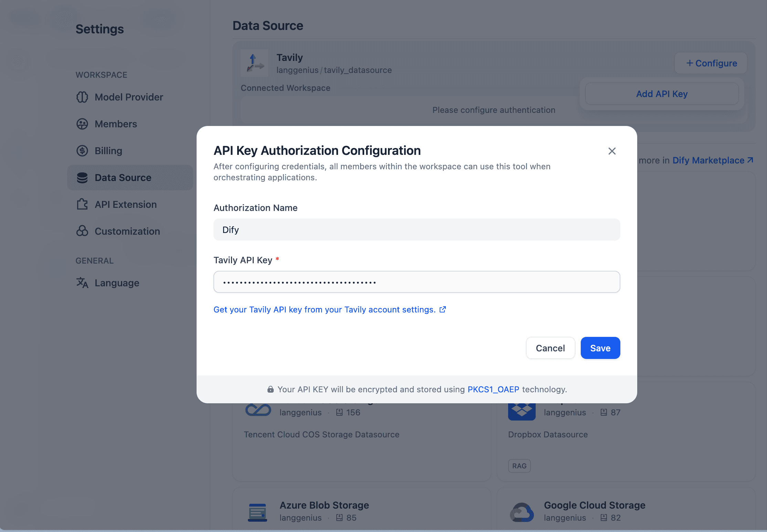This screenshot has height=532, width=767.
Task: Save the API key configuration
Action: point(600,348)
